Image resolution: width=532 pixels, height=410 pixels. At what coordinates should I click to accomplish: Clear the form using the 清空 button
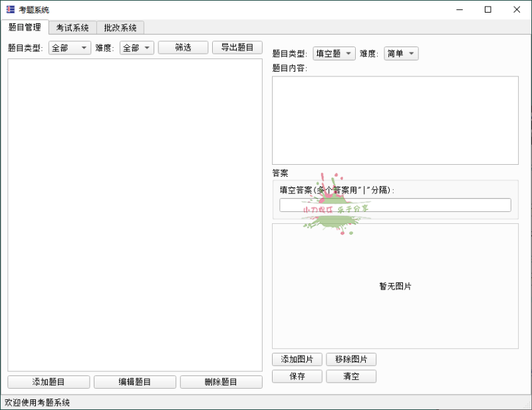(x=351, y=376)
